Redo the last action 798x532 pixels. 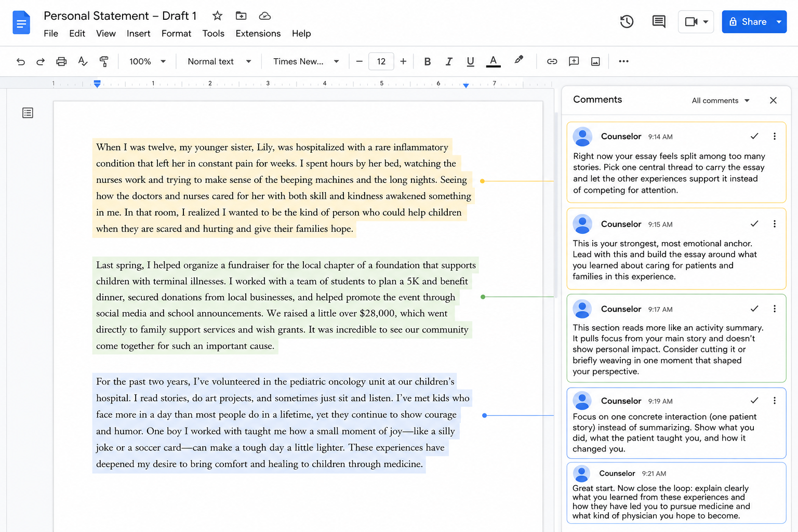coord(41,61)
